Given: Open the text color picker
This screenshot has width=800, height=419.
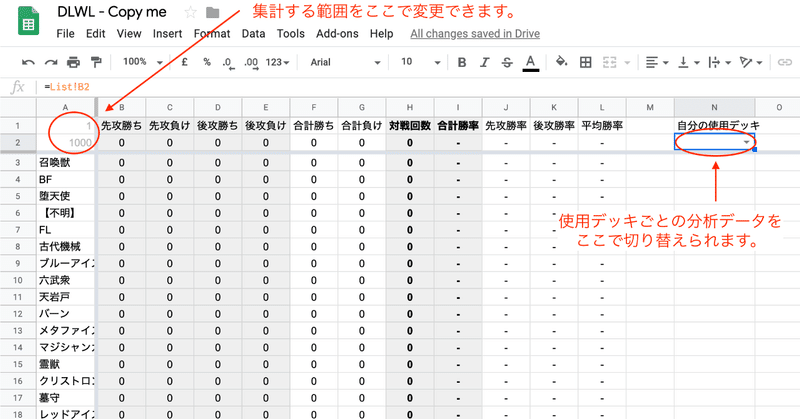Looking at the screenshot, I should (531, 63).
